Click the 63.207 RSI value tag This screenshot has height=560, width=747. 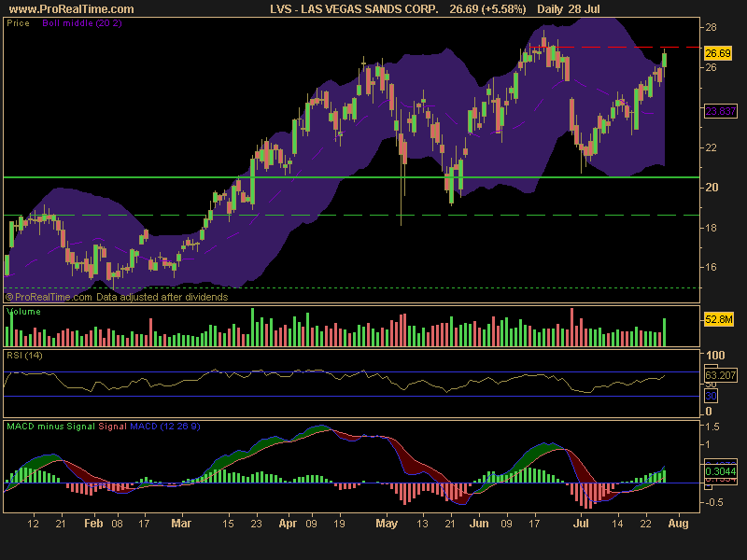[x=720, y=375]
